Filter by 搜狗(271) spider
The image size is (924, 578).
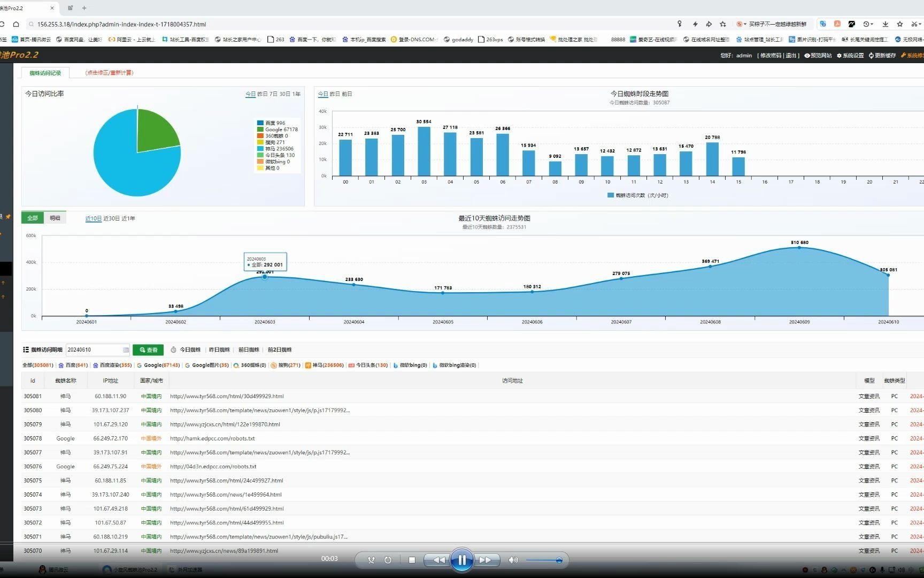pyautogui.click(x=286, y=366)
